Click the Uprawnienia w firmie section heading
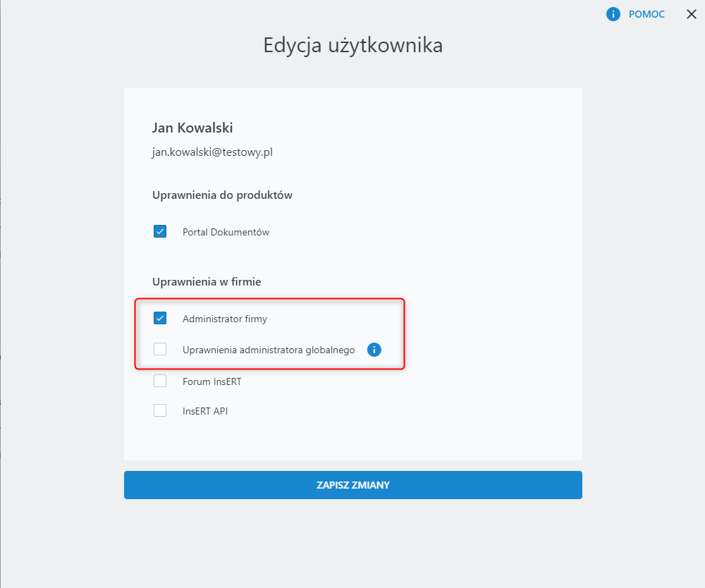 pos(207,281)
